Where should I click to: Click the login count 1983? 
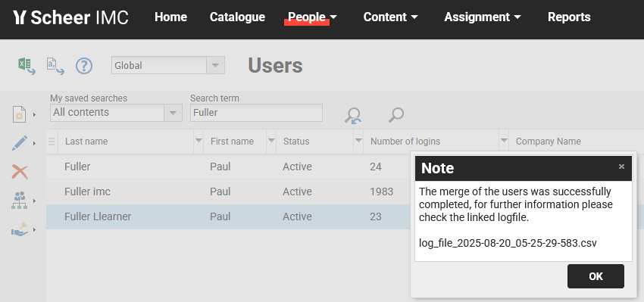pos(382,191)
